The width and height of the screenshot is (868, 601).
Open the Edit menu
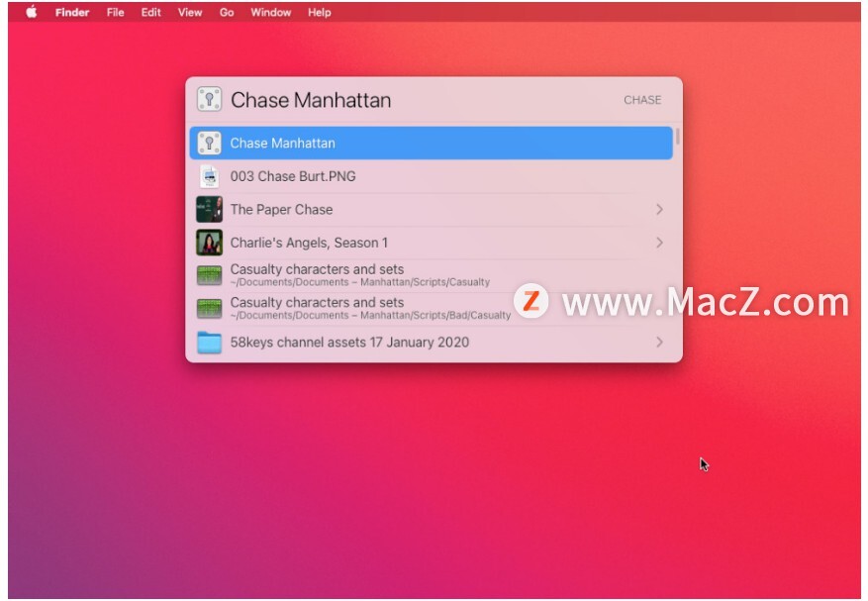(150, 12)
